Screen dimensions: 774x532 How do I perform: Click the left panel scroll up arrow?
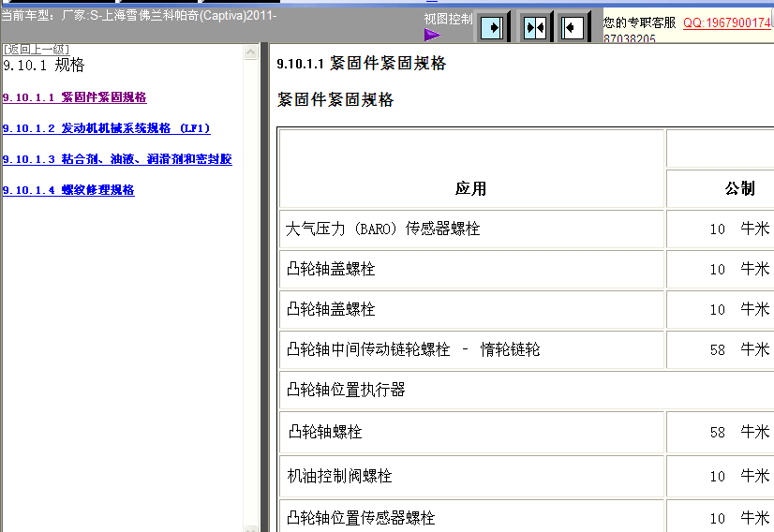tap(251, 52)
